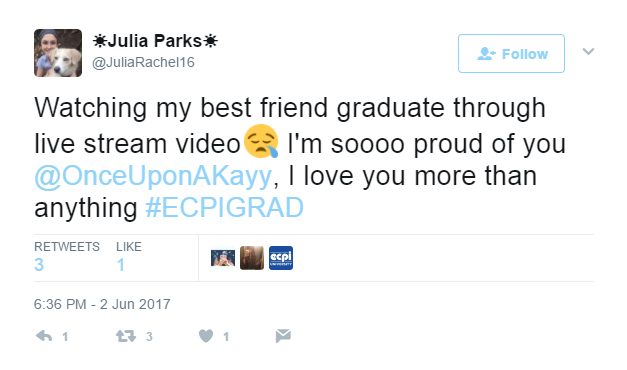Expand the tweet options chevron
The image size is (627, 370).
pyautogui.click(x=588, y=51)
